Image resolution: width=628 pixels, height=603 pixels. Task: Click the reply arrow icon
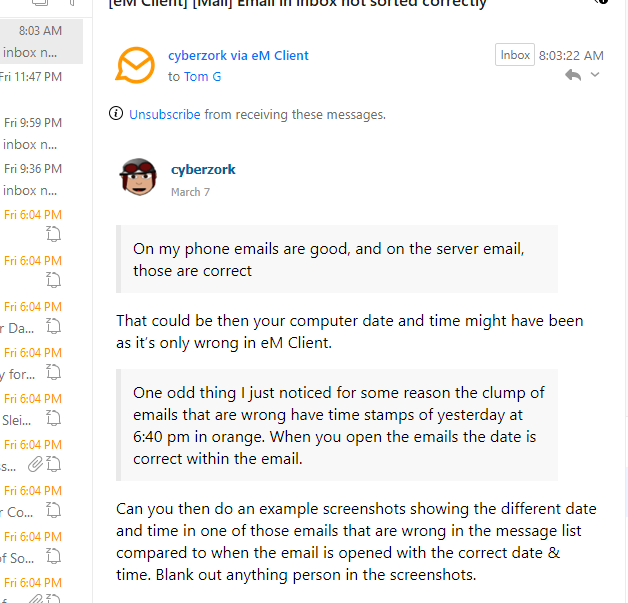(x=573, y=75)
